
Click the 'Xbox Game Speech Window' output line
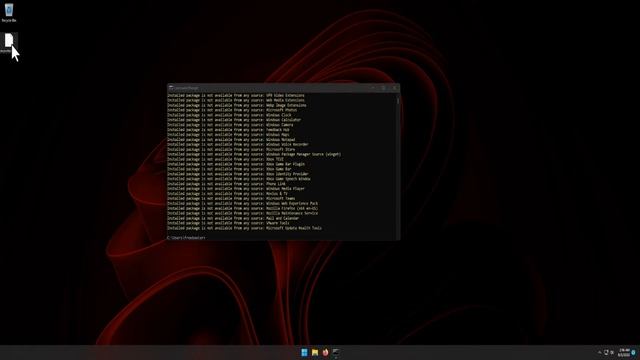[x=239, y=179]
